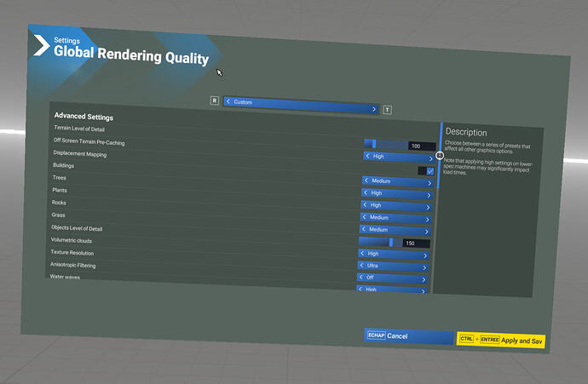Click the Plants High selector
This screenshot has height=384, width=588.
[396, 206]
